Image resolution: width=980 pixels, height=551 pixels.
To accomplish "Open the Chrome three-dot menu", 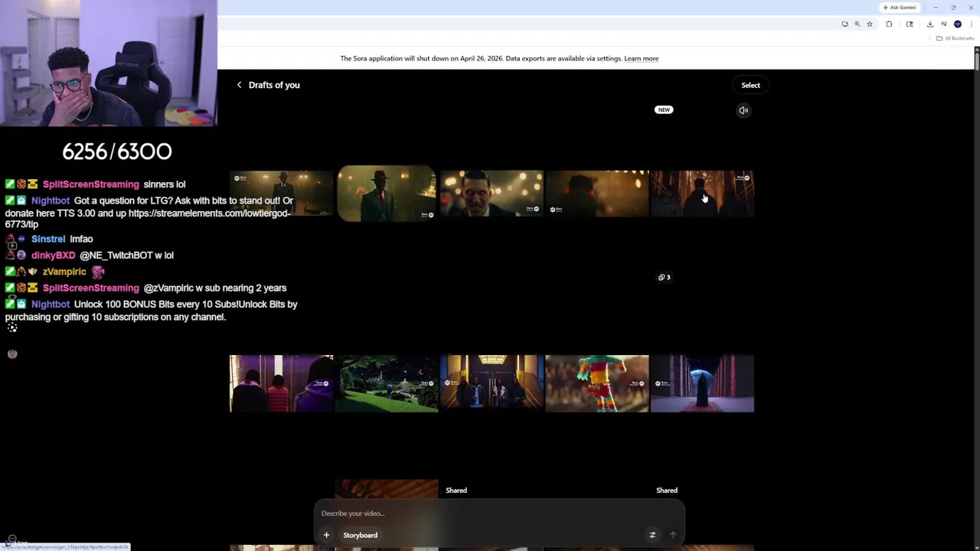I will point(972,24).
